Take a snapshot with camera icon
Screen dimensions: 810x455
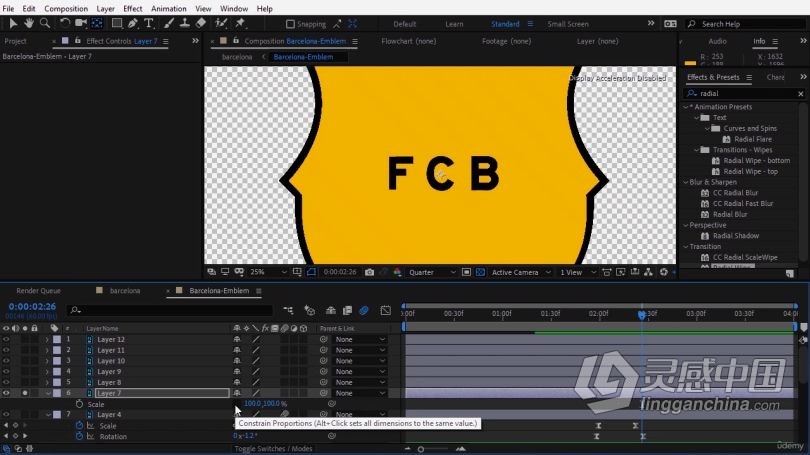click(369, 272)
